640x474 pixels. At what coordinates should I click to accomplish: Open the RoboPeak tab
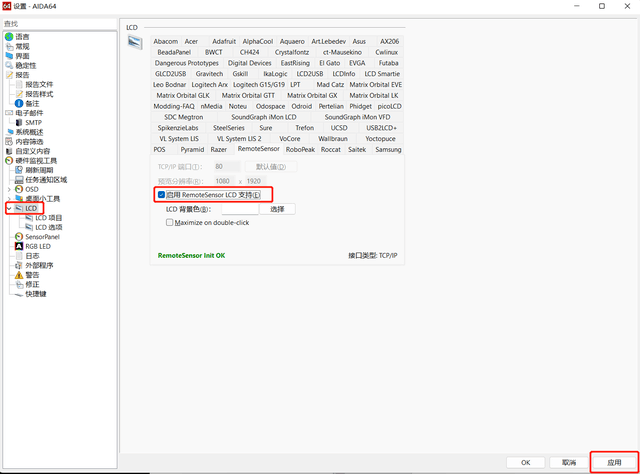pos(300,149)
